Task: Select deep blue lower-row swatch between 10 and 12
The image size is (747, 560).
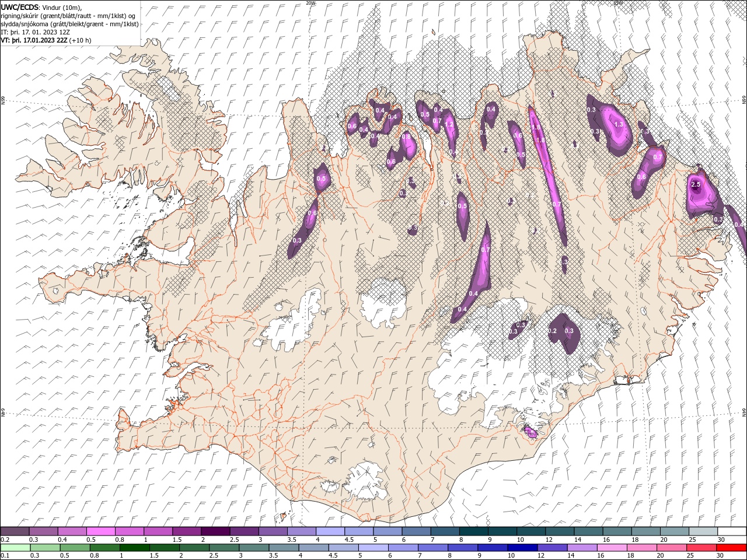Action: click(x=522, y=548)
